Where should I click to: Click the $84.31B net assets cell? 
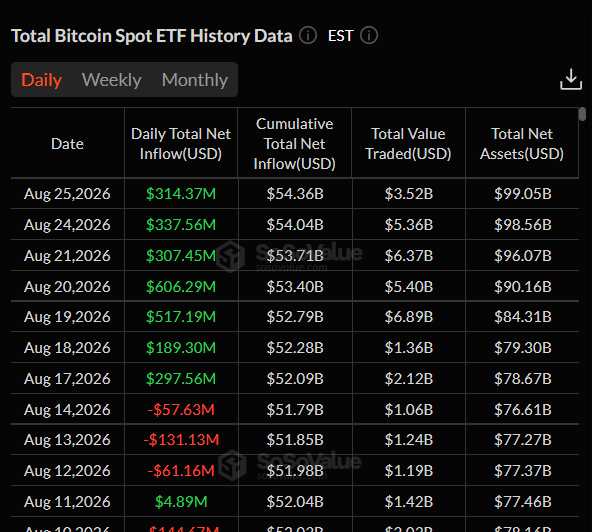point(523,316)
